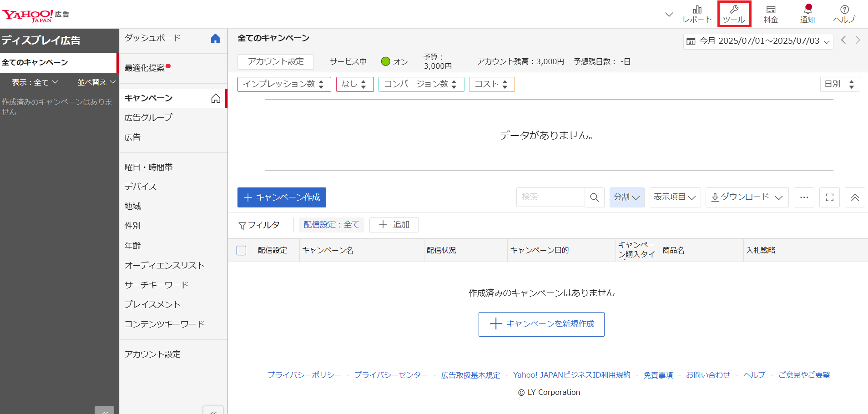
Task: Open お問い合わせ footer link
Action: click(708, 375)
